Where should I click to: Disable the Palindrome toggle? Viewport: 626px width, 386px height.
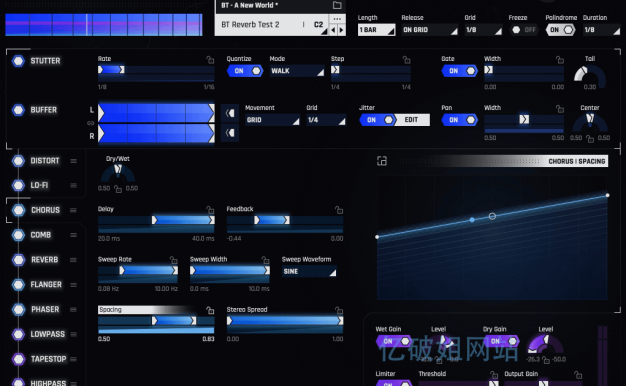tap(561, 30)
